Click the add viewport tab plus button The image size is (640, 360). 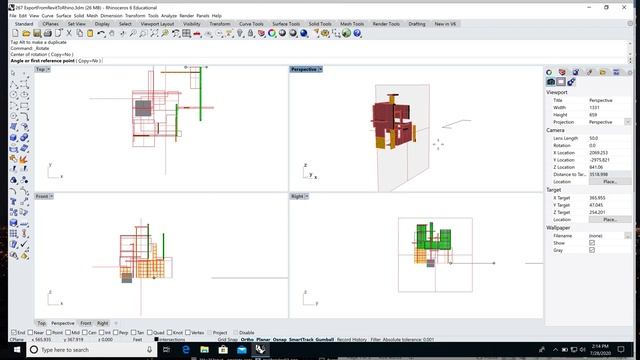[116, 323]
